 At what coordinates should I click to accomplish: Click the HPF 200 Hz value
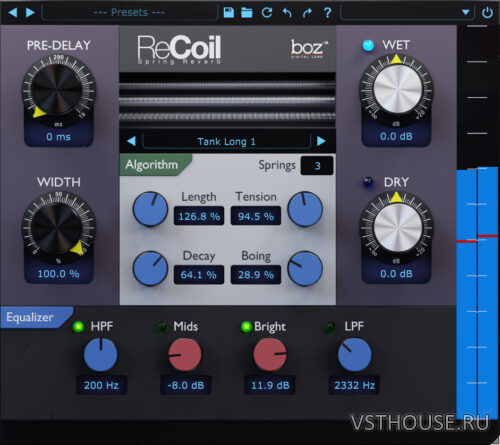(101, 385)
